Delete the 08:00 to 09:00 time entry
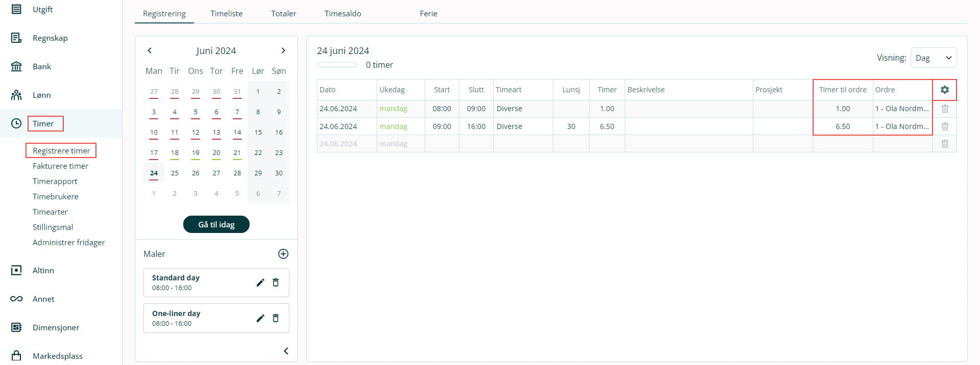This screenshot has width=980, height=365. click(945, 109)
